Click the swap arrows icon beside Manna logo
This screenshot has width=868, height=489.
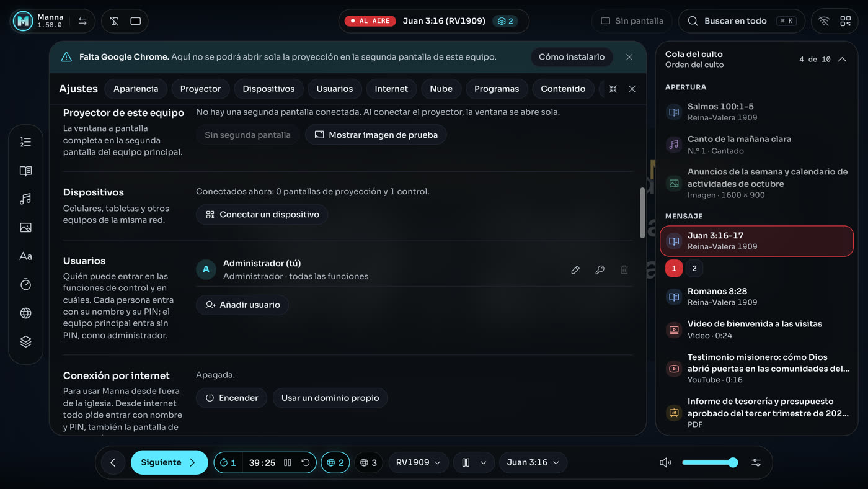click(x=82, y=21)
